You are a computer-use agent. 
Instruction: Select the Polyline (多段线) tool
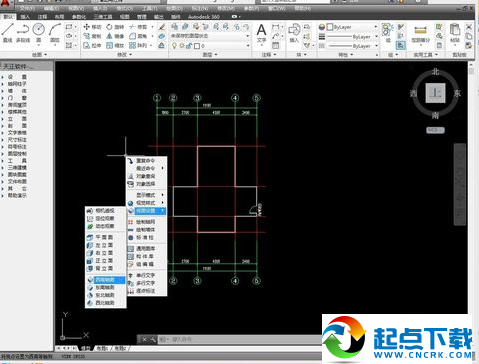[23, 32]
